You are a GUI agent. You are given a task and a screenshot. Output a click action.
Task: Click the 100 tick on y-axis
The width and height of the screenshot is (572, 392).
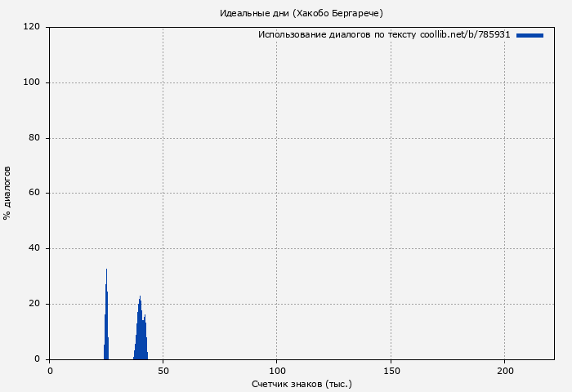point(33,82)
